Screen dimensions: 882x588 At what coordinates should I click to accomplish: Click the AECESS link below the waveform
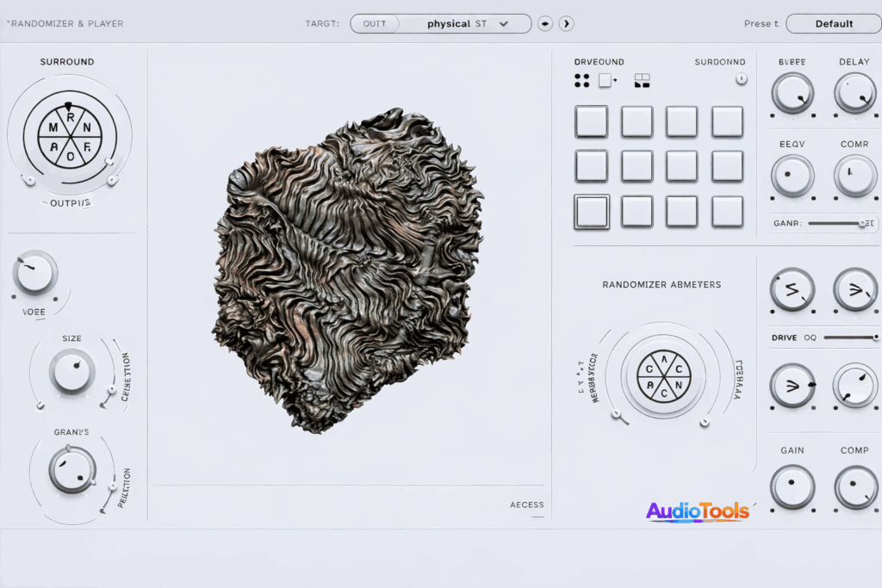point(526,505)
